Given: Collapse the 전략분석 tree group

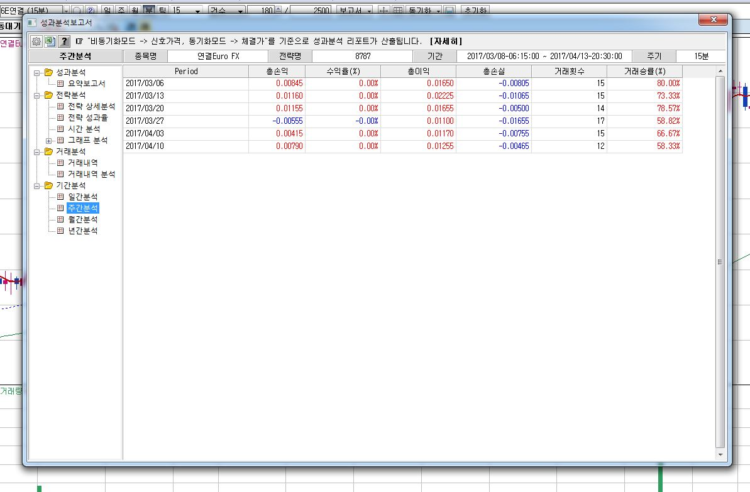Looking at the screenshot, I should click(36, 95).
